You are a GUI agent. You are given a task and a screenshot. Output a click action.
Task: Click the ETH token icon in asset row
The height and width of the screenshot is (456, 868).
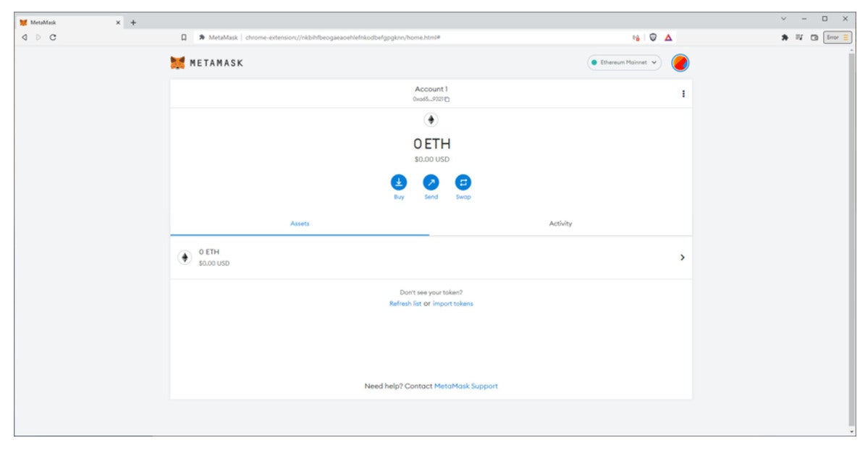(x=185, y=258)
